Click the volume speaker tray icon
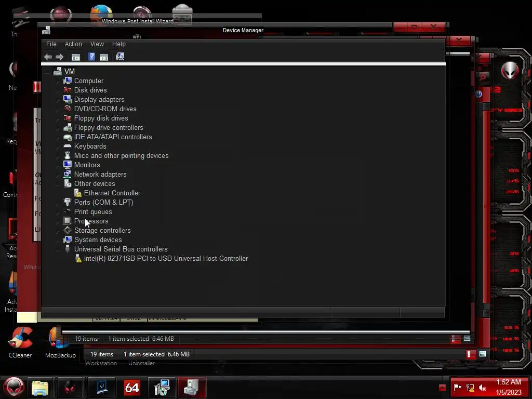 483,388
